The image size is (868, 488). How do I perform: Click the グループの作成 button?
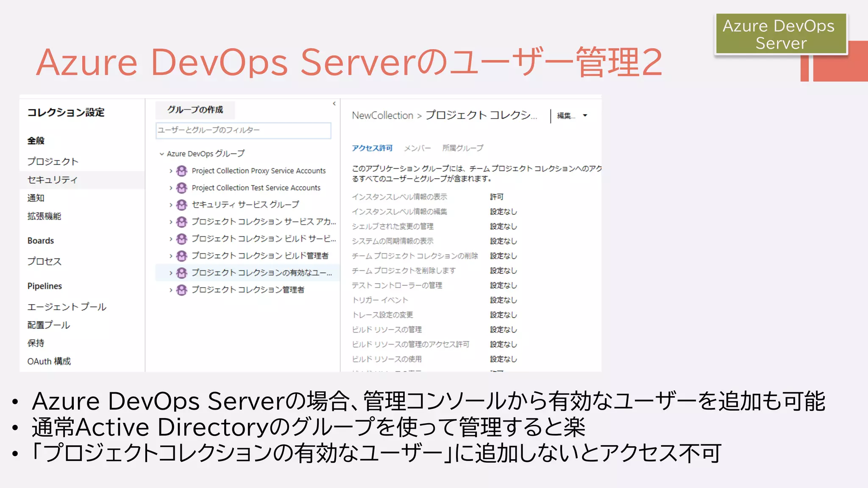195,110
